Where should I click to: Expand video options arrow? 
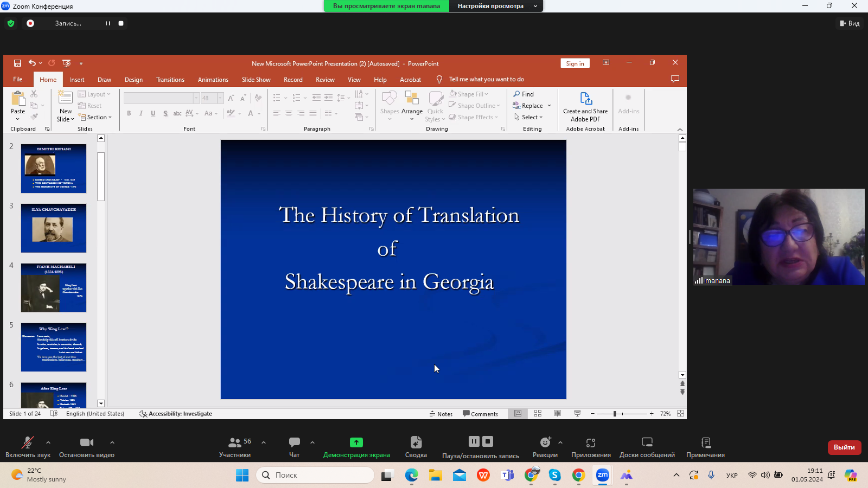pyautogui.click(x=112, y=442)
